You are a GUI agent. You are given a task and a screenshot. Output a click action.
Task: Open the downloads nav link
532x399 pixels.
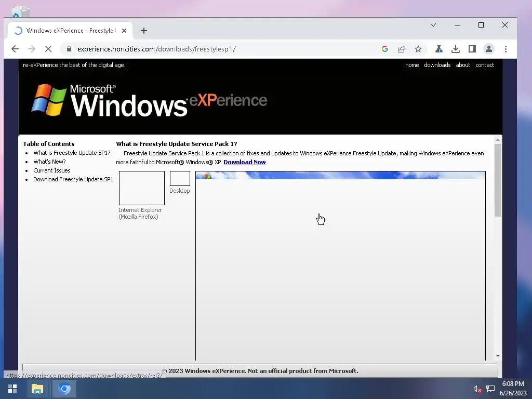437,65
